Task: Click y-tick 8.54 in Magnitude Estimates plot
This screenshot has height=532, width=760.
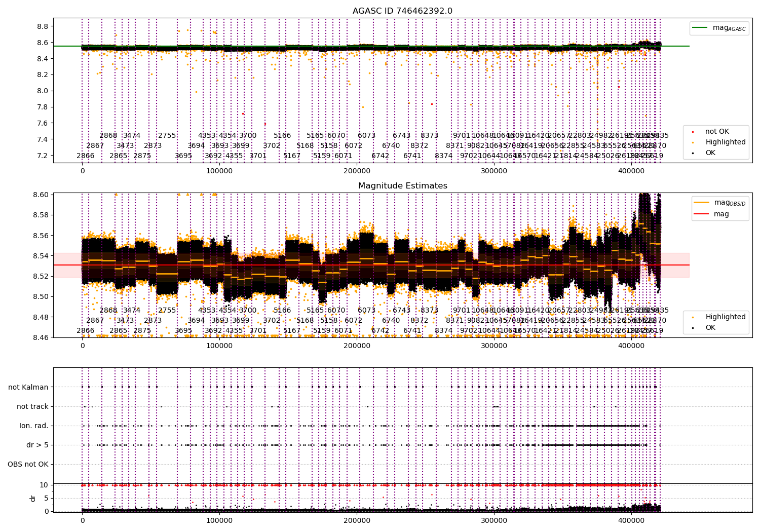Action: (41, 256)
